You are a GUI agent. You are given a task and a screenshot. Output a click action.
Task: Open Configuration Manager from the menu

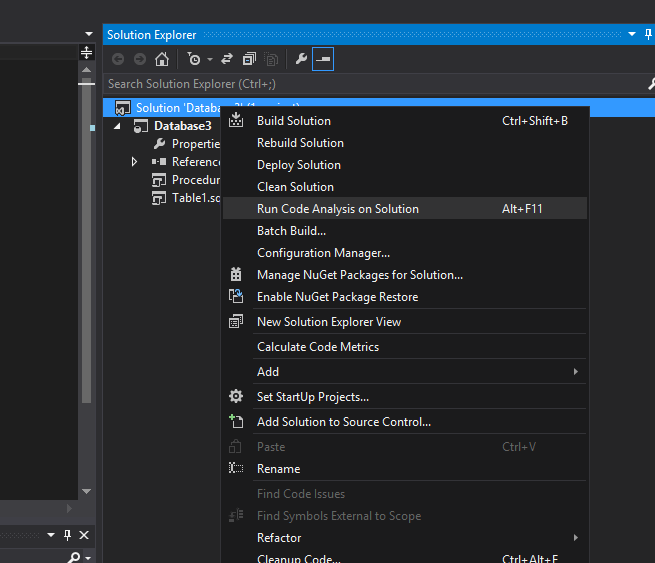coord(323,253)
